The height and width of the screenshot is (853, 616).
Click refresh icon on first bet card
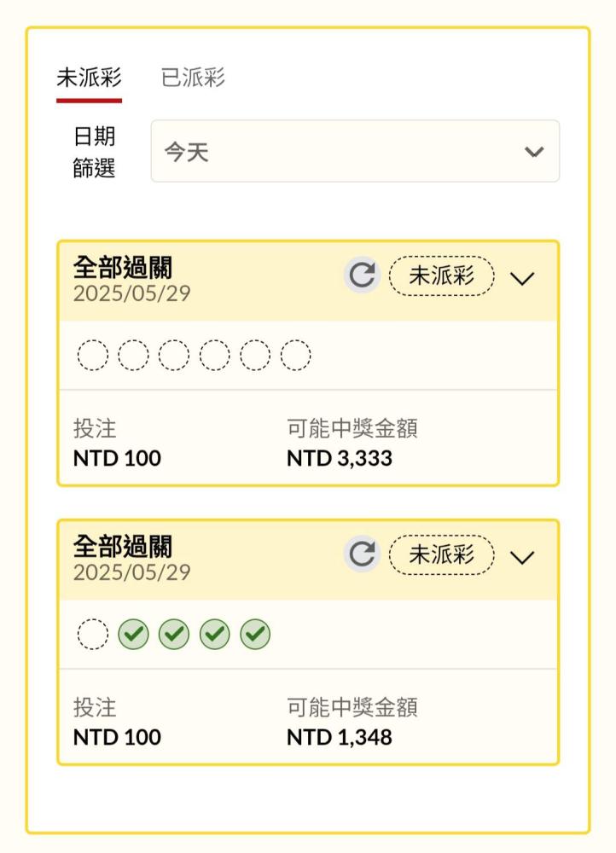point(362,276)
